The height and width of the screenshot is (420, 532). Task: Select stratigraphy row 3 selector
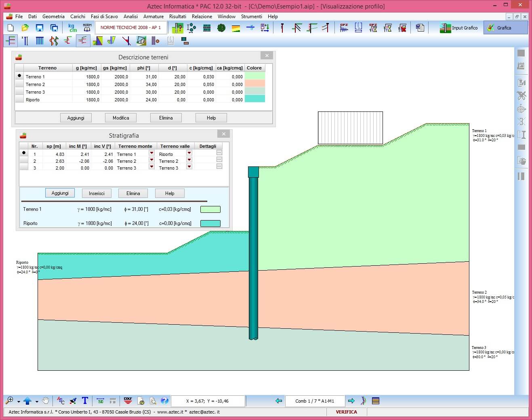(x=23, y=168)
